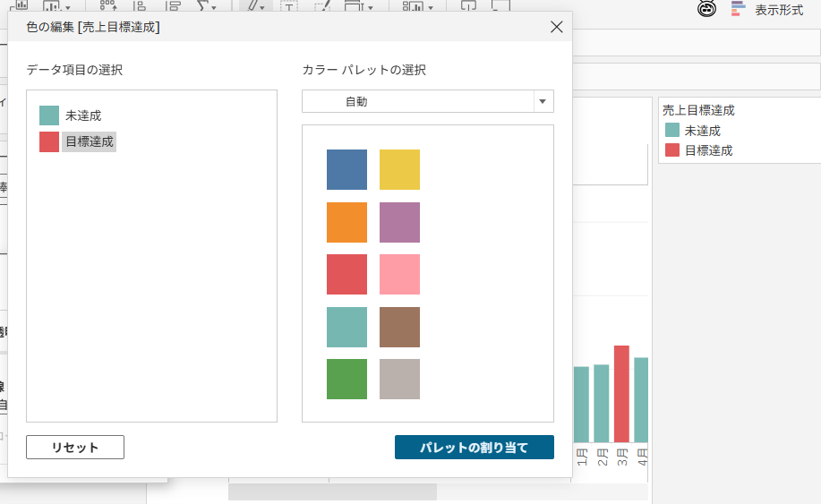Open the Data Guide face icon
Screen dimensions: 821x504
(x=707, y=8)
